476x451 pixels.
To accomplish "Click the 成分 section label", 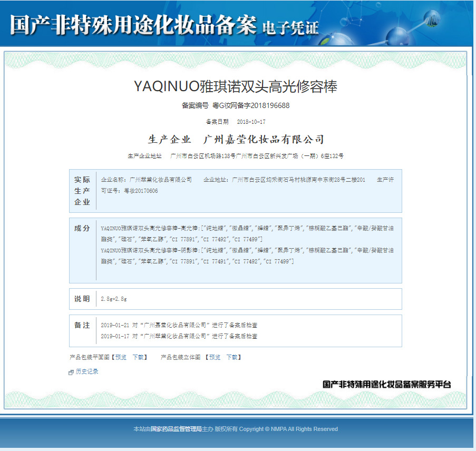I will (x=82, y=228).
